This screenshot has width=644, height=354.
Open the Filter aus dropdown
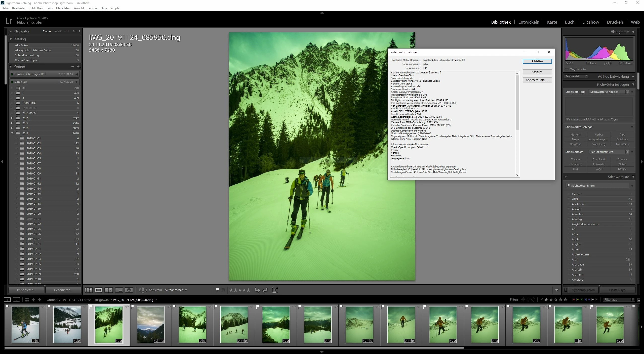point(619,300)
